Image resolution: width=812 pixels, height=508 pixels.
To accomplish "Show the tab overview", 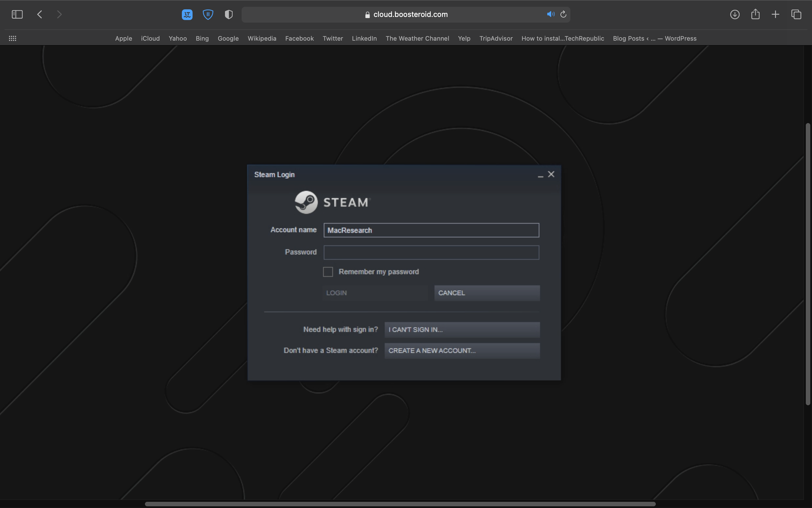I will click(x=796, y=14).
